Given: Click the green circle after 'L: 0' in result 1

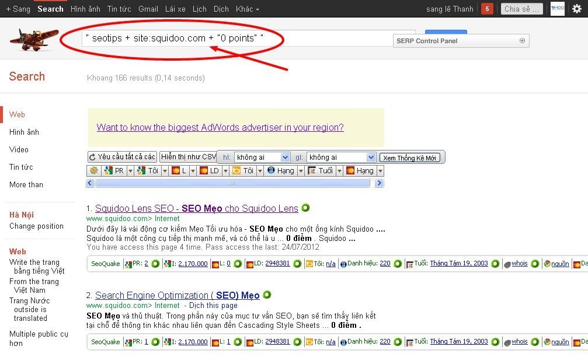Looking at the screenshot, I should pos(238,264).
